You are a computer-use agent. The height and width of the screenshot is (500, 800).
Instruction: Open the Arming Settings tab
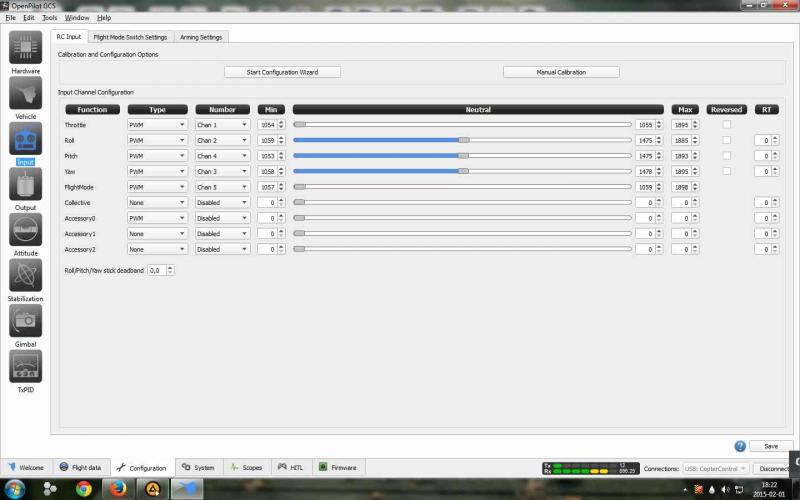pyautogui.click(x=201, y=37)
